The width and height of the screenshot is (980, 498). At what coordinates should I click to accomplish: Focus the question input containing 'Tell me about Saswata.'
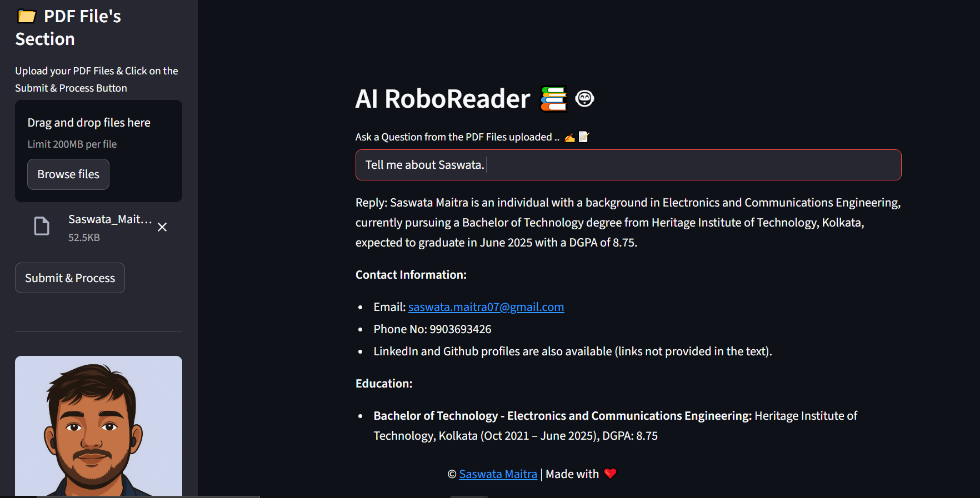point(628,165)
